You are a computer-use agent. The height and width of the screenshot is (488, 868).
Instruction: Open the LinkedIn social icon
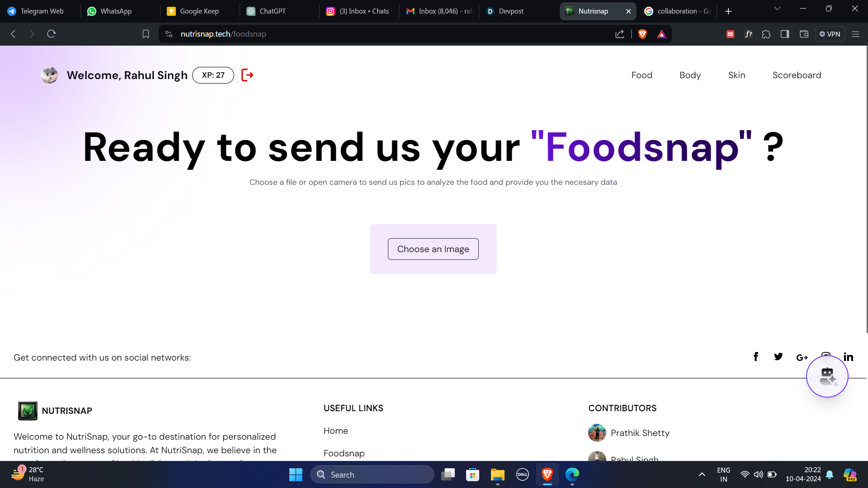pos(848,357)
